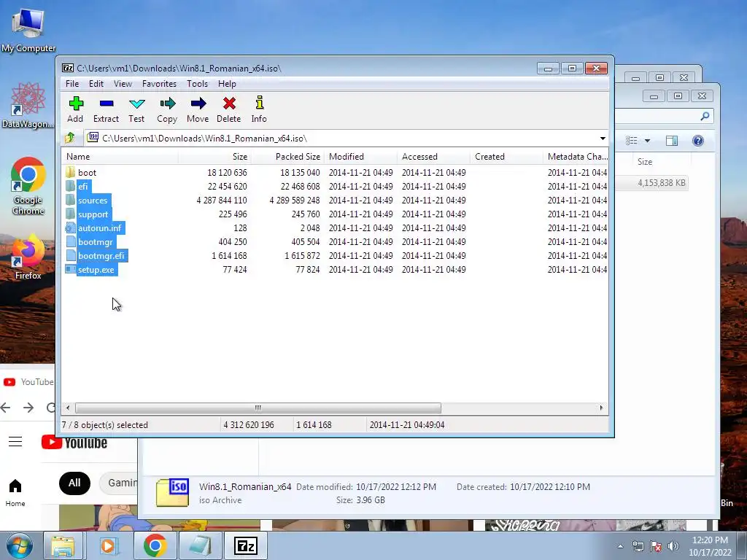Click the YouTube Home icon
Viewport: 747px width, 560px height.
point(15,486)
